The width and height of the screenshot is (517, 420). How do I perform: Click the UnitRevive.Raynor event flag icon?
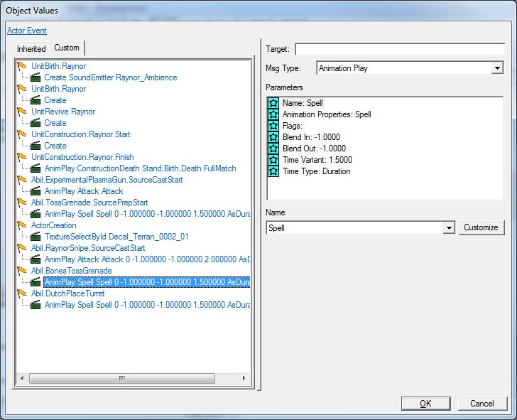pos(22,112)
